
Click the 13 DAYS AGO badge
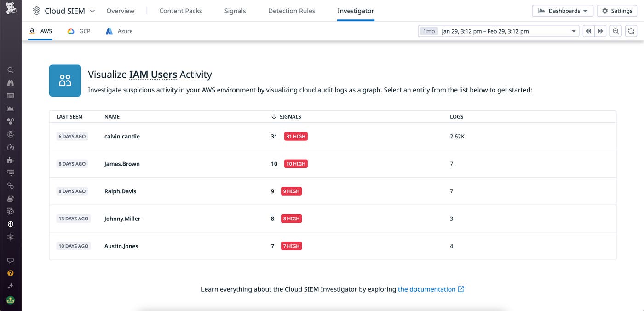pyautogui.click(x=74, y=219)
